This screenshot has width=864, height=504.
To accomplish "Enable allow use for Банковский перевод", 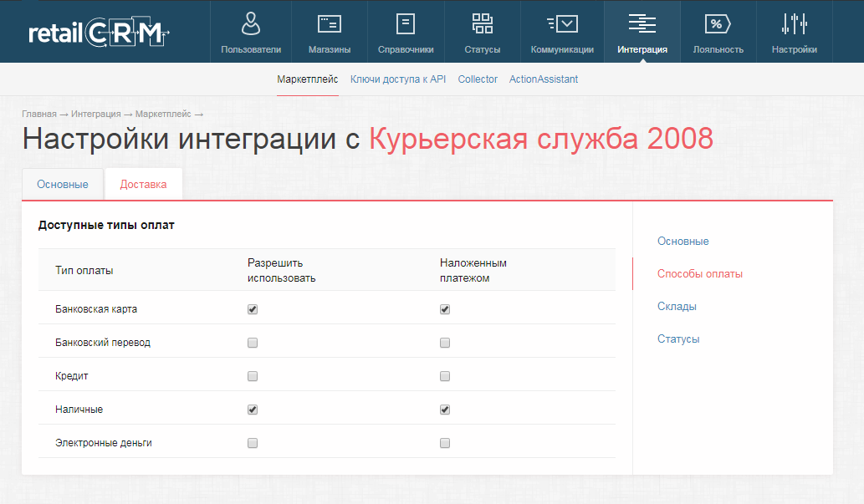I will 253,343.
